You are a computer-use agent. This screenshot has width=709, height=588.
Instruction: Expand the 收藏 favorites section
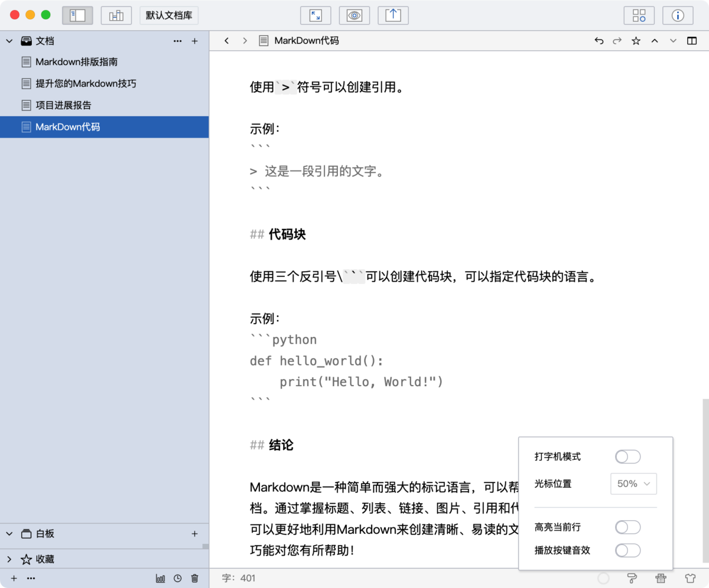9,559
